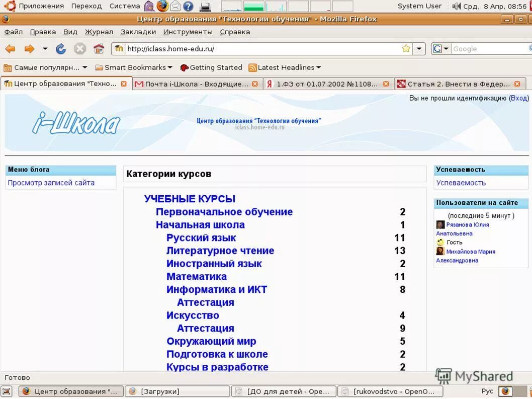Screen dimensions: 532x399
Task: Open the Подготовка к школе category
Action: 217,354
